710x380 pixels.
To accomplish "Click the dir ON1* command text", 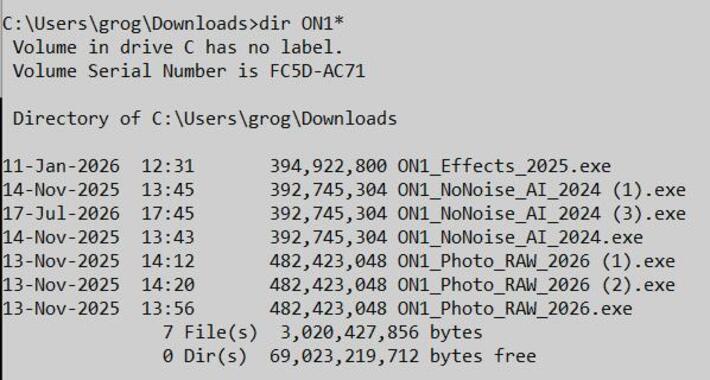I will click(x=302, y=23).
